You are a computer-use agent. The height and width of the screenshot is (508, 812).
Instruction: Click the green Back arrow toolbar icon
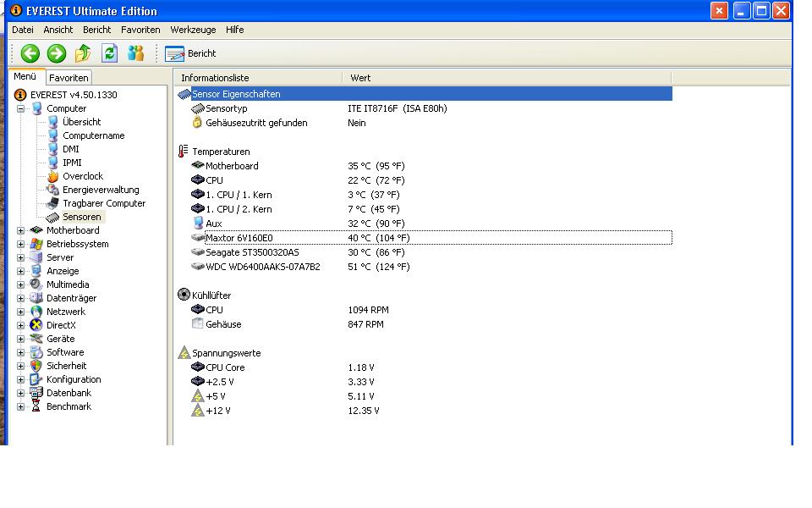[30, 53]
